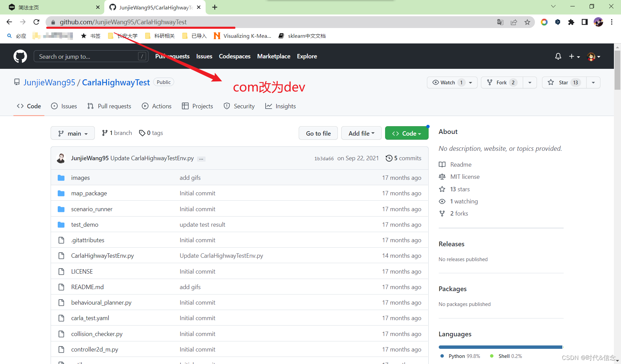
Task: Reload the page with the browser refresh icon
Action: click(36, 22)
